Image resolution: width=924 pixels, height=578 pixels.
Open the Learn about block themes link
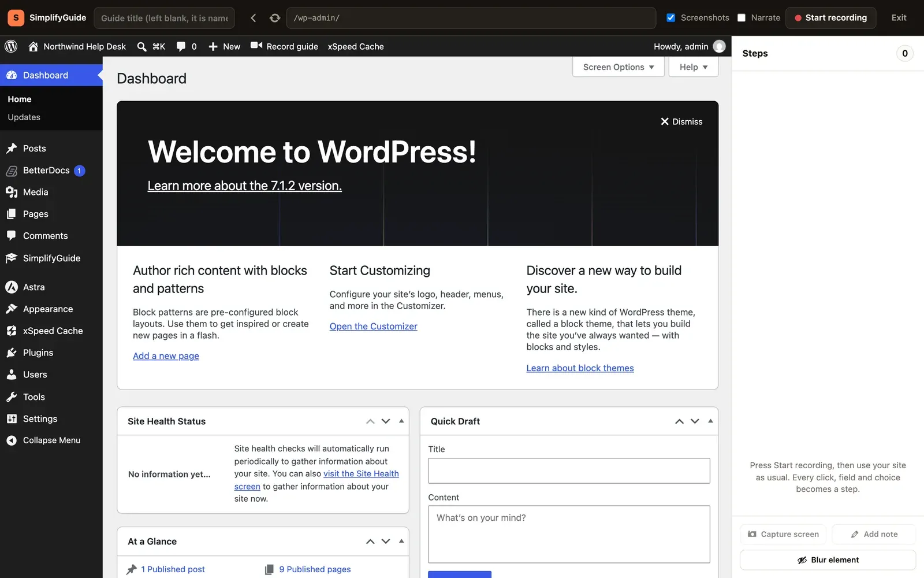click(x=580, y=368)
